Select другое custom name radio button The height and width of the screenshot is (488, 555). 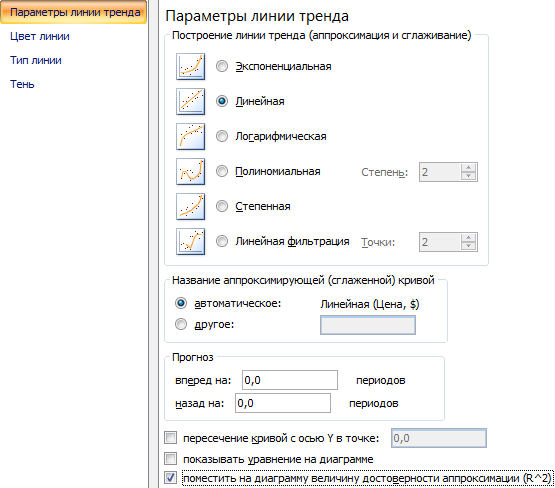(x=181, y=324)
